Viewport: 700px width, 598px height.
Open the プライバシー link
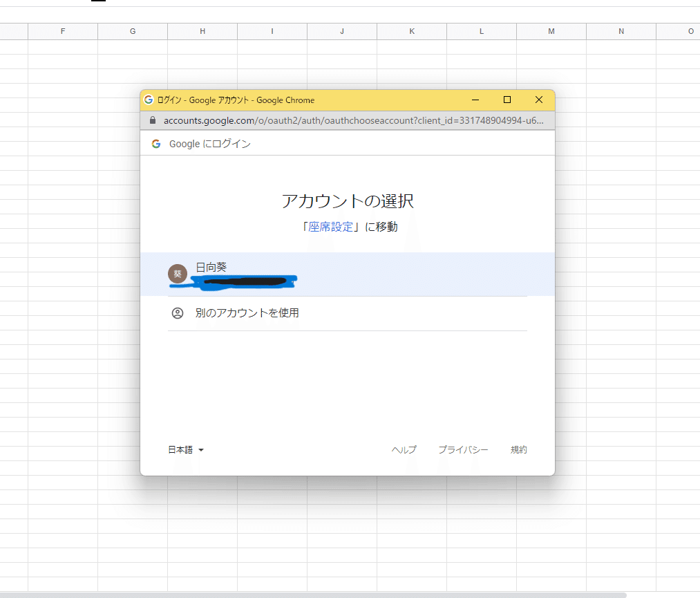pyautogui.click(x=463, y=450)
